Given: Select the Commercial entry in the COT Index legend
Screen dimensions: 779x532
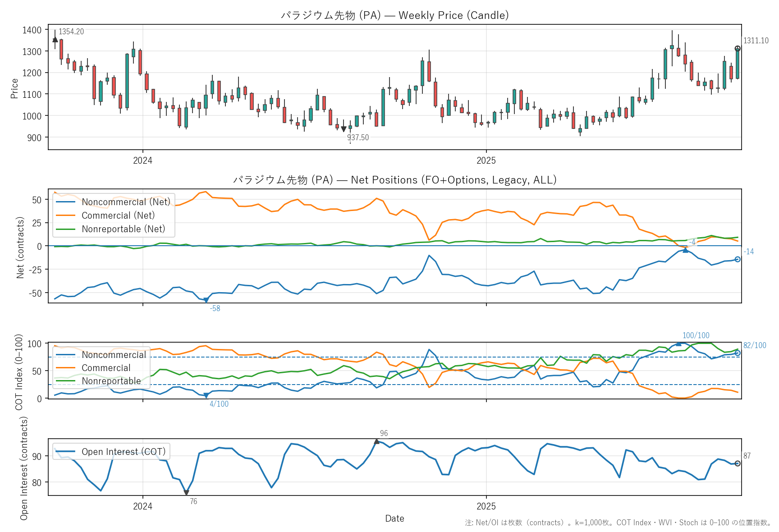Looking at the screenshot, I should [x=106, y=368].
